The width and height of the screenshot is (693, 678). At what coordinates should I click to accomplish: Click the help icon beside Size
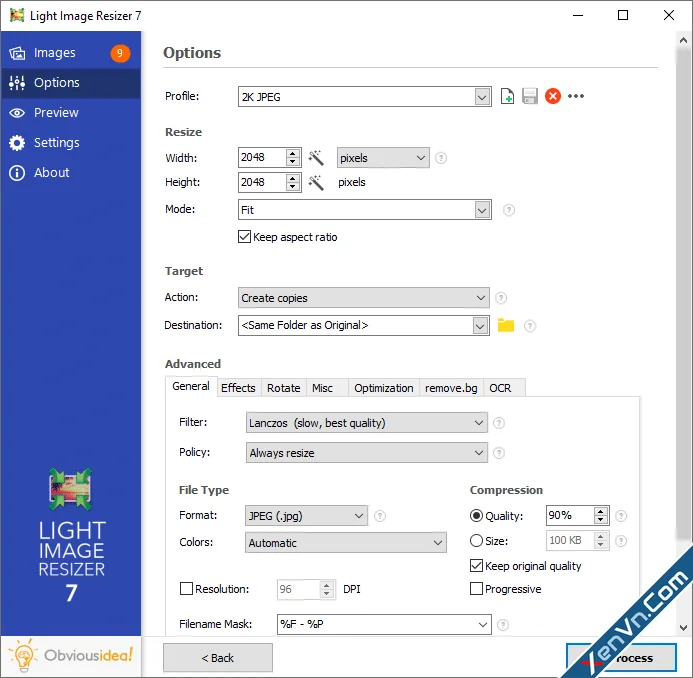621,541
